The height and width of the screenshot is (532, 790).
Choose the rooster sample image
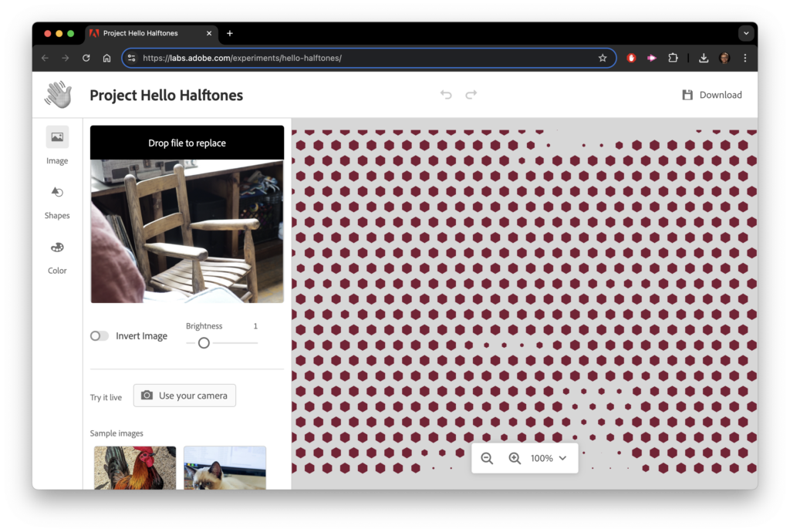(135, 467)
